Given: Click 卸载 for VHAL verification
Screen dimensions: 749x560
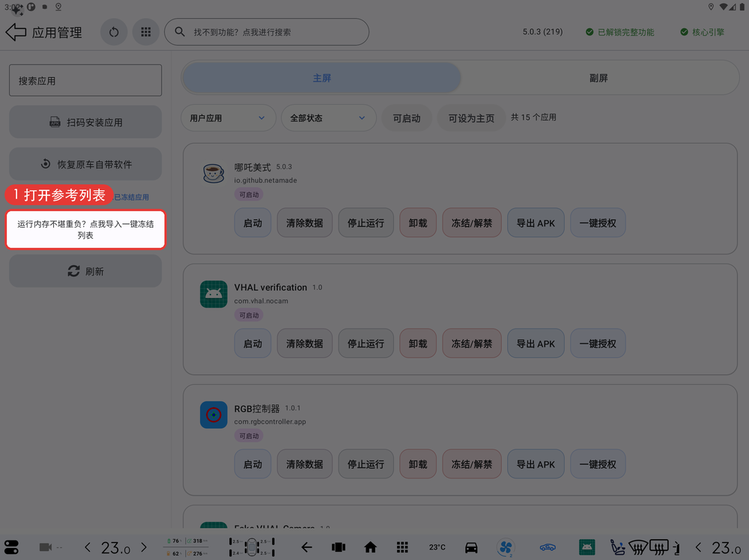Looking at the screenshot, I should [x=418, y=343].
